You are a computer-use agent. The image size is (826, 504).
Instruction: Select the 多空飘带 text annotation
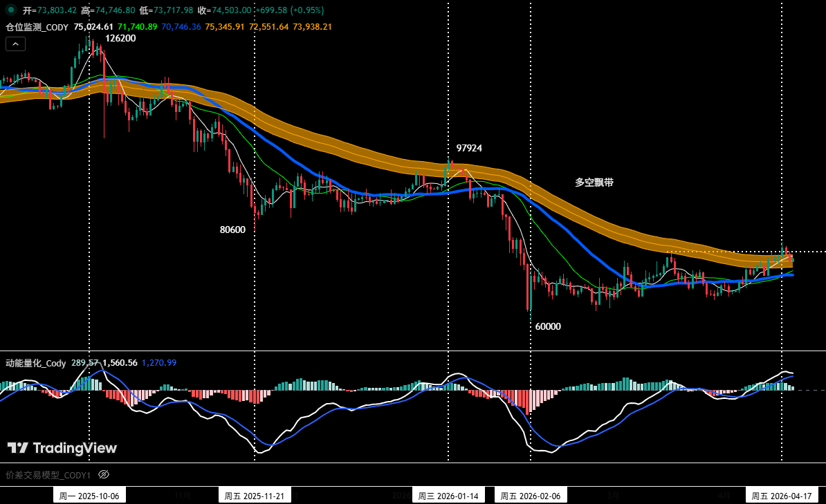click(592, 183)
